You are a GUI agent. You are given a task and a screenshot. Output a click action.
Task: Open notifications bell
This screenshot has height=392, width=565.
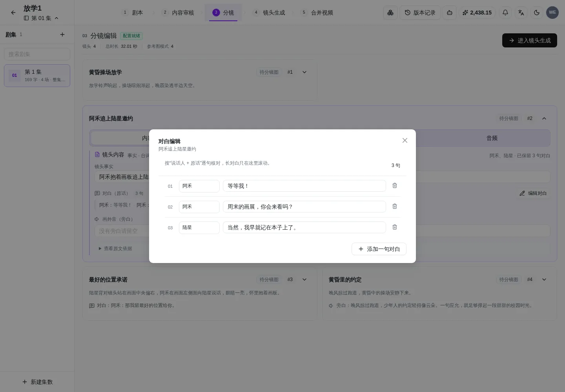pyautogui.click(x=505, y=13)
